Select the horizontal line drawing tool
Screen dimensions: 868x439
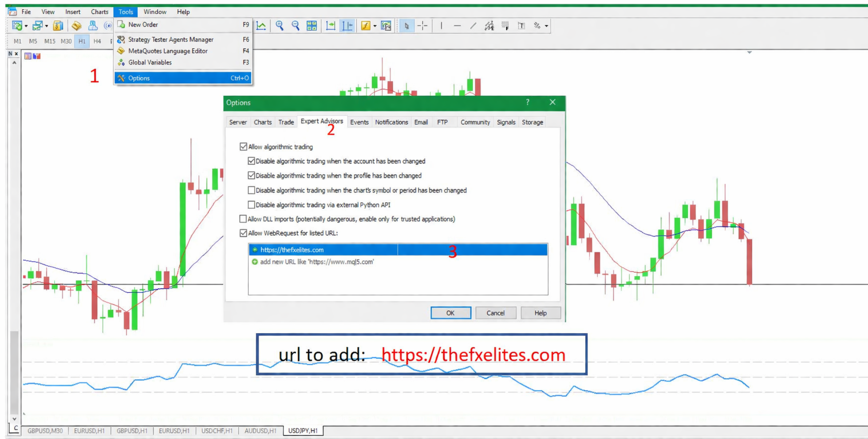pyautogui.click(x=457, y=26)
